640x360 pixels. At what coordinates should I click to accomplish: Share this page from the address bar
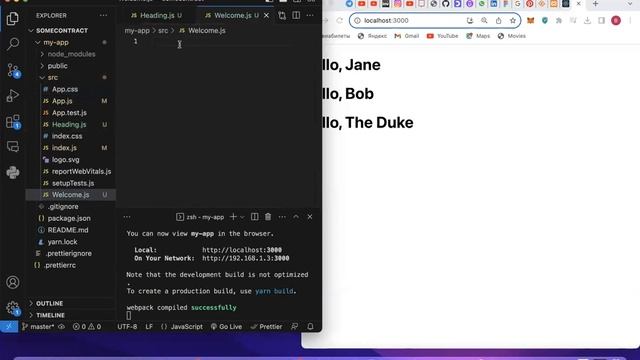[498, 20]
